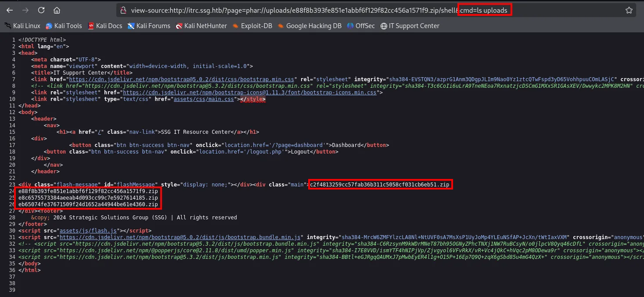Click the highlighted </style> error tag on line 10
644x297 pixels.
(x=253, y=99)
